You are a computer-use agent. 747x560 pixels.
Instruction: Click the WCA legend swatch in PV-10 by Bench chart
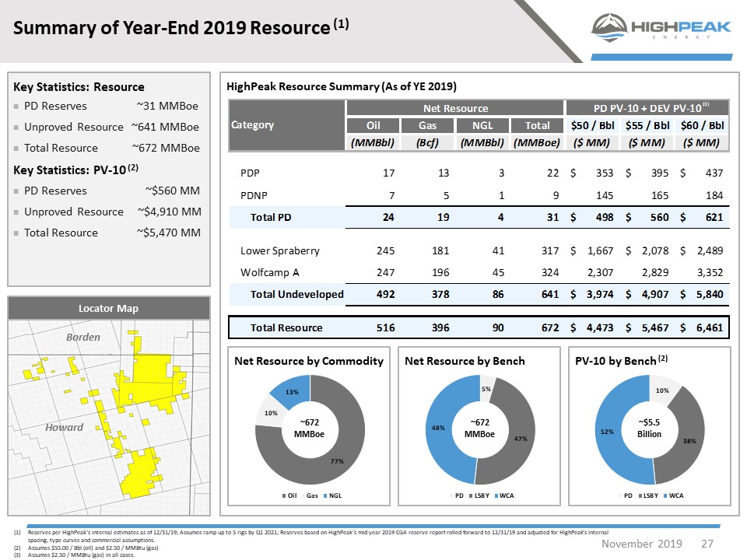pos(665,495)
